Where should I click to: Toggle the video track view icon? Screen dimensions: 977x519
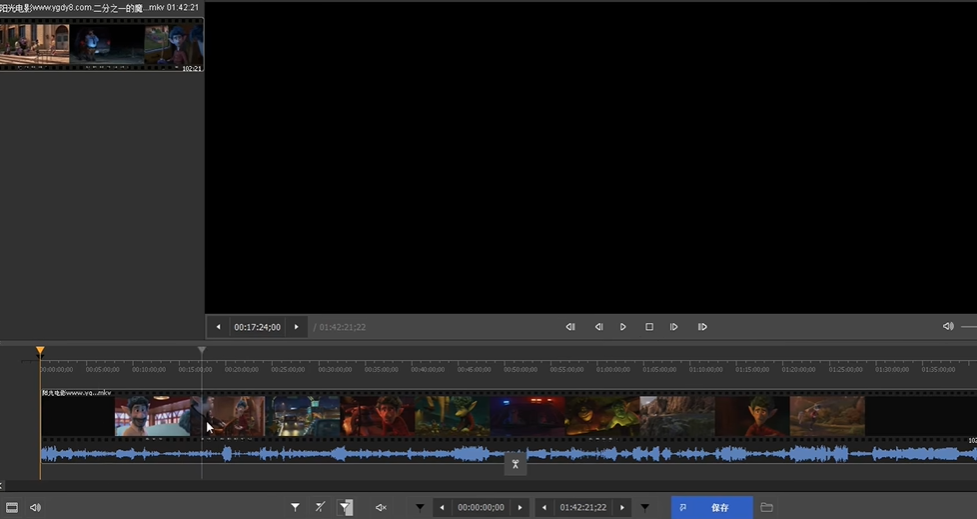pyautogui.click(x=12, y=507)
